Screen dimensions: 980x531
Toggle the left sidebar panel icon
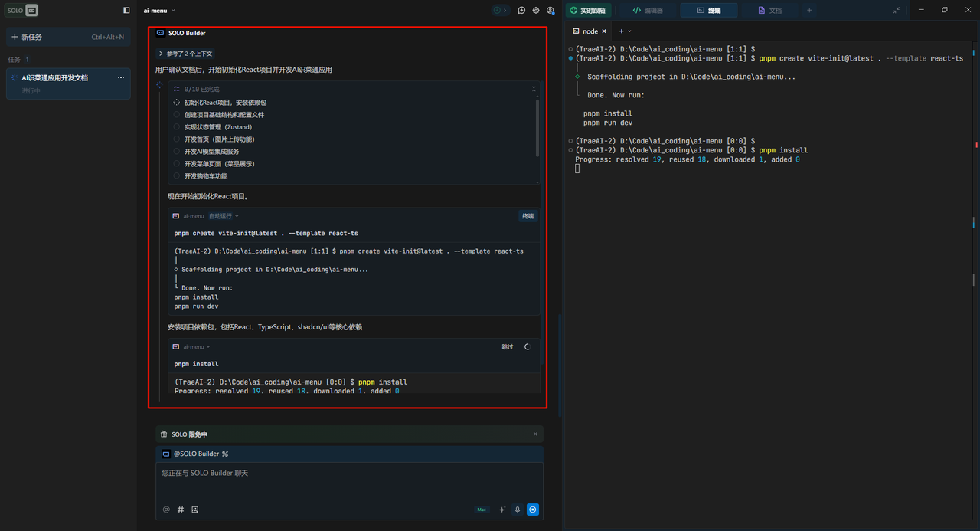(x=126, y=11)
